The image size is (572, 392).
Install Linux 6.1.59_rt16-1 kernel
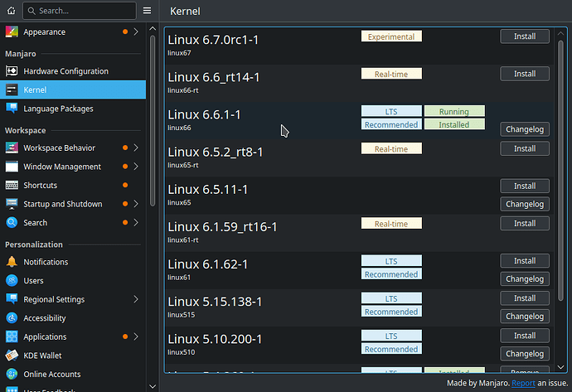click(525, 224)
